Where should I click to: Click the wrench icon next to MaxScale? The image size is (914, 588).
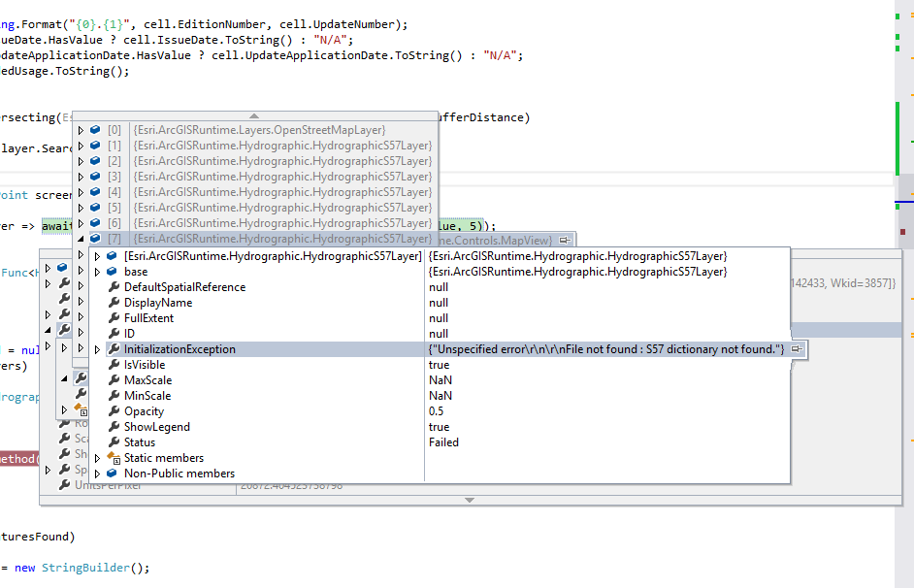click(x=114, y=380)
